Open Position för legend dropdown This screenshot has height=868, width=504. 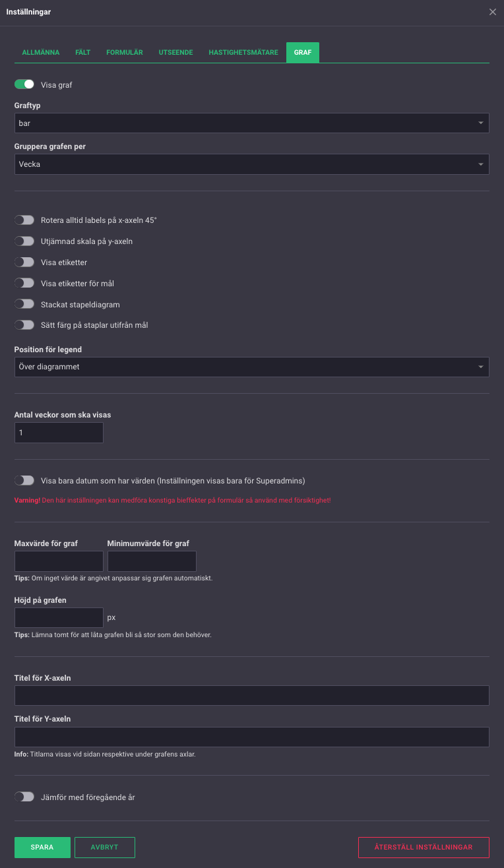coord(251,367)
